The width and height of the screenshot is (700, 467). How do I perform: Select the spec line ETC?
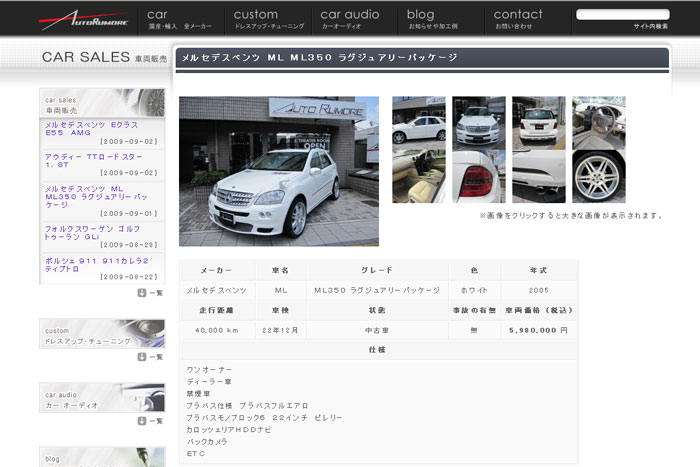pyautogui.click(x=196, y=454)
